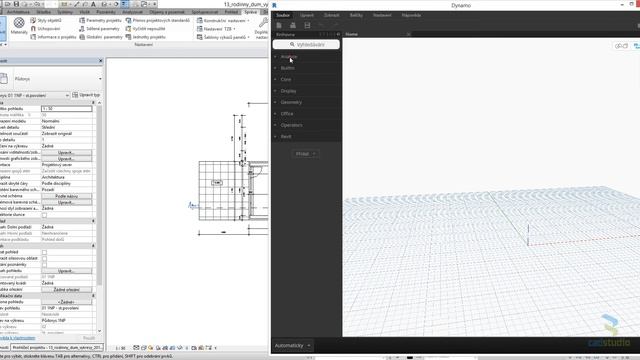This screenshot has height=360, width=640.
Task: Switch to the Správa ribbon tab in Revit
Action: (251, 12)
